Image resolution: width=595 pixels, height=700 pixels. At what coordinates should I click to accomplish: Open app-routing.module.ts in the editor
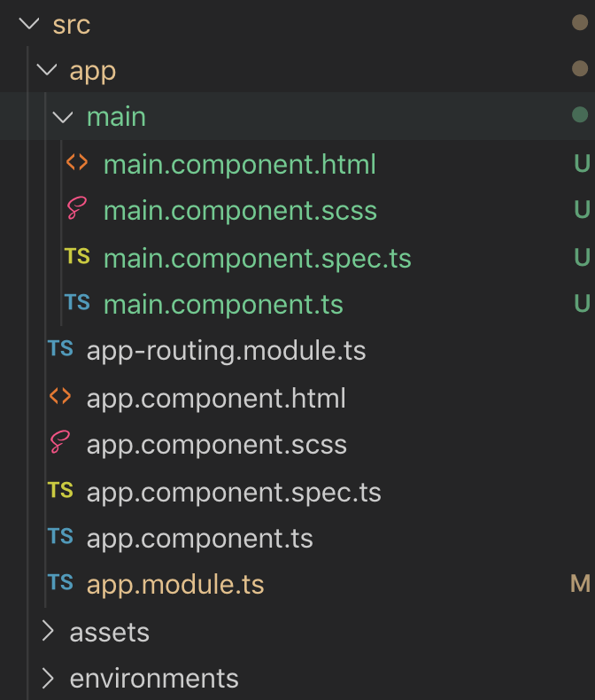[x=226, y=351]
